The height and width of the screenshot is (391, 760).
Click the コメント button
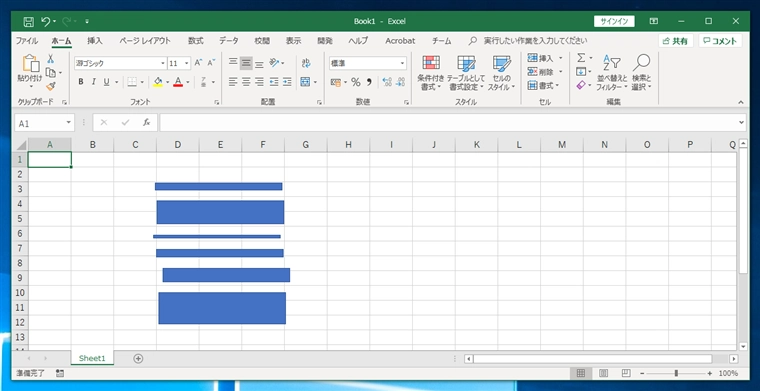[x=721, y=41]
